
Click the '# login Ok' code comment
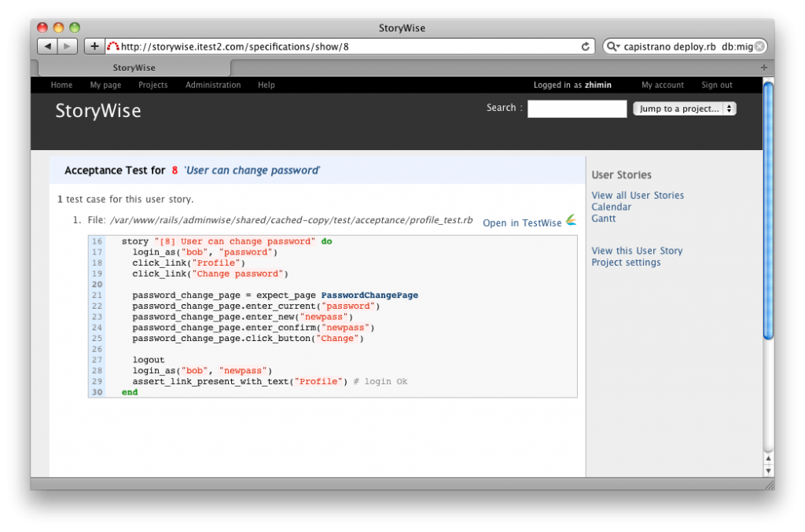pyautogui.click(x=380, y=381)
